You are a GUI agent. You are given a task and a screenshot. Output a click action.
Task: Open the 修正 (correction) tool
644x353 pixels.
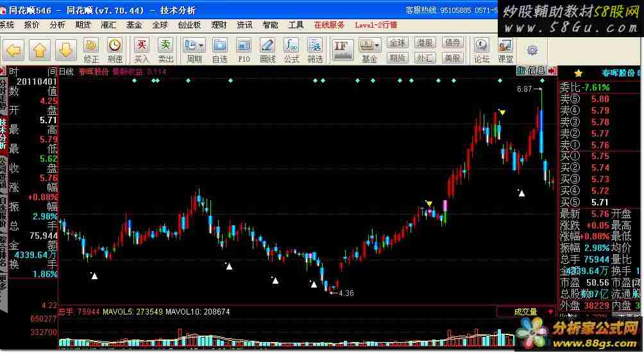[91, 51]
